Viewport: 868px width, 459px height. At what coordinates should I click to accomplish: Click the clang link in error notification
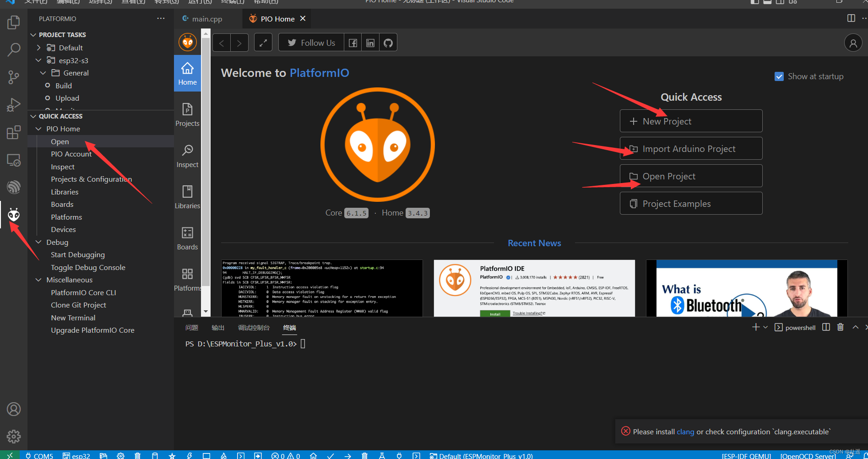point(685,432)
